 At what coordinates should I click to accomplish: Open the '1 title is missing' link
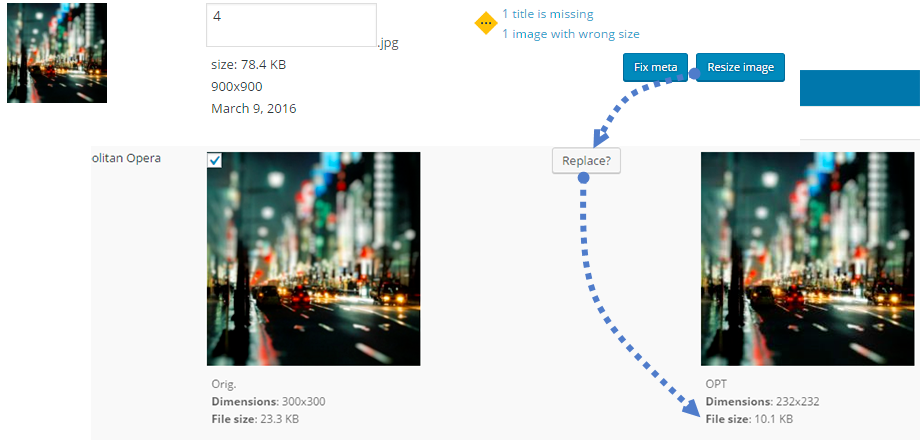(x=547, y=14)
